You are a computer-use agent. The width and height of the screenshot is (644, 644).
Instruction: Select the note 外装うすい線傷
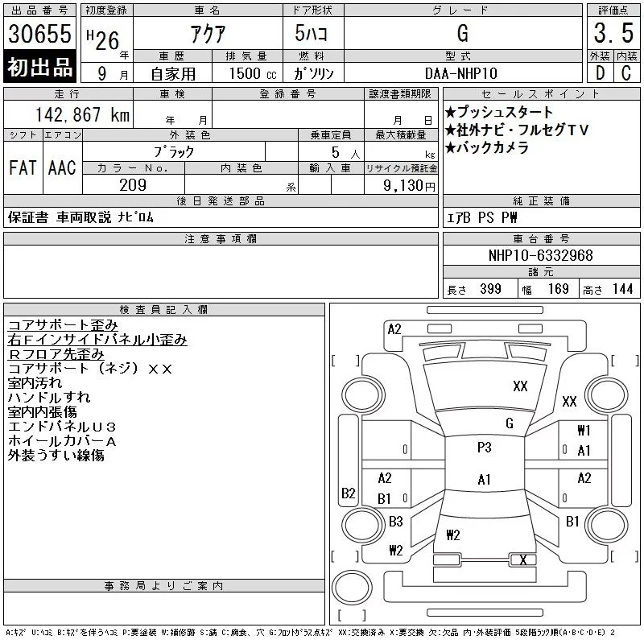[x=56, y=455]
